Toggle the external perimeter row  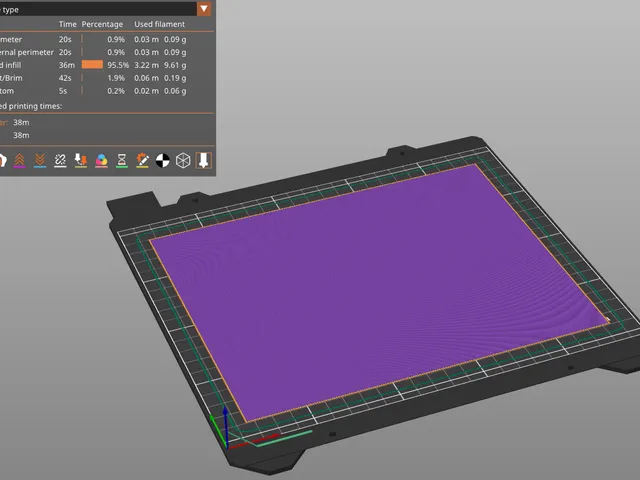tap(107, 52)
